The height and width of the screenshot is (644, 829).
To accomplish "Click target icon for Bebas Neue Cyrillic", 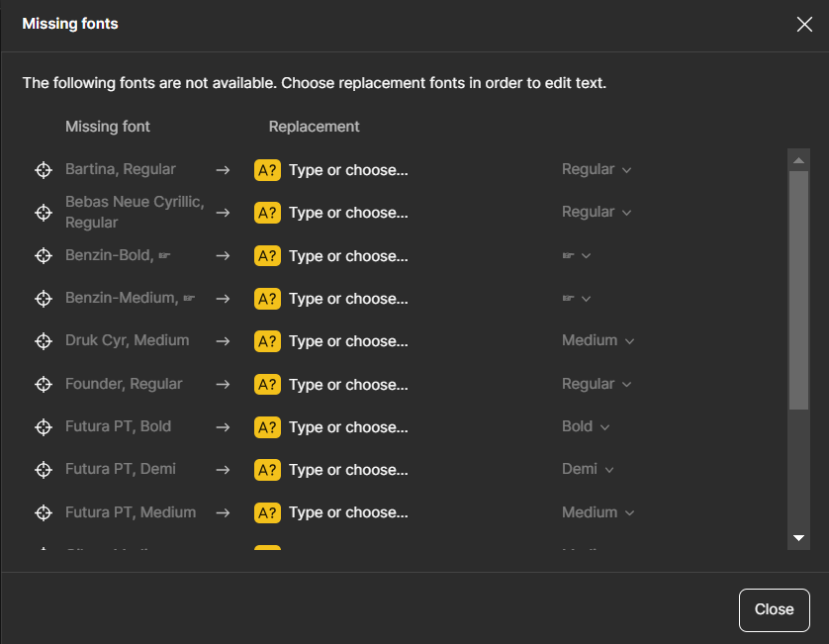I will pyautogui.click(x=44, y=213).
